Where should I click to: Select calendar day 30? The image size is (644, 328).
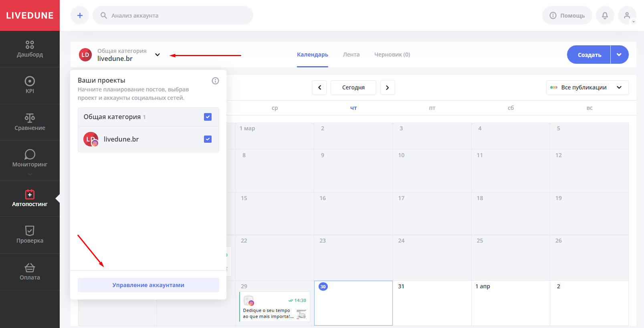353,303
